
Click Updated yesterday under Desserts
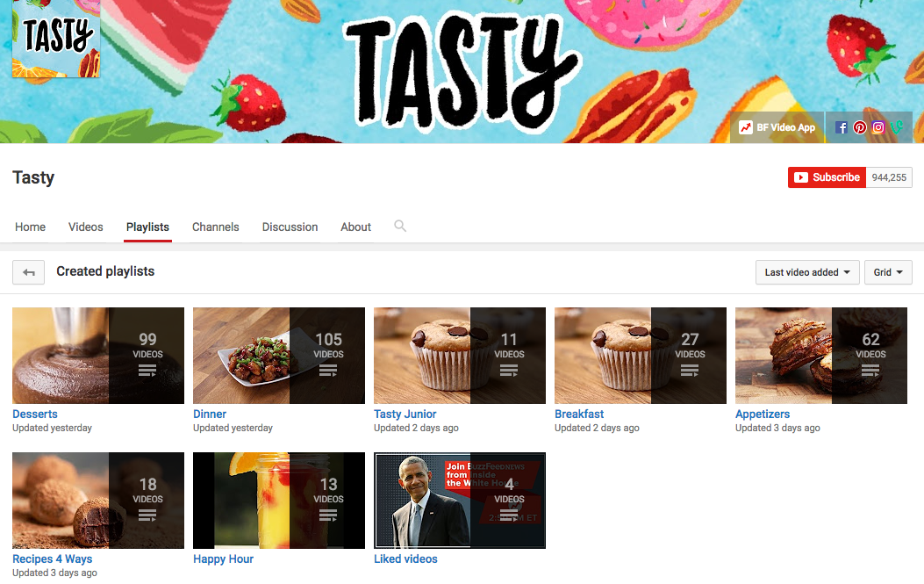pos(53,429)
